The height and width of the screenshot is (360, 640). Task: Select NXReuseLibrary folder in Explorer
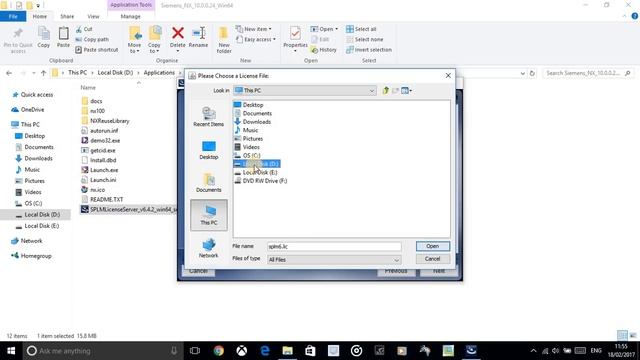coord(105,121)
